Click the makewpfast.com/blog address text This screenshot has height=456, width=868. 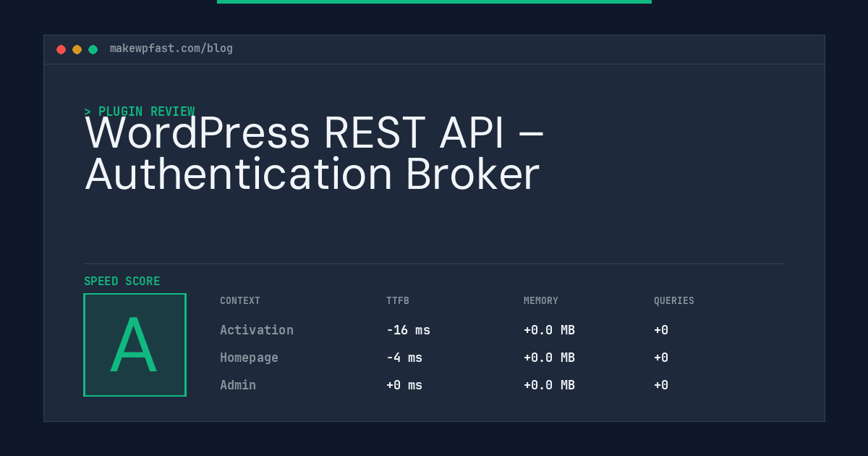coord(171,48)
